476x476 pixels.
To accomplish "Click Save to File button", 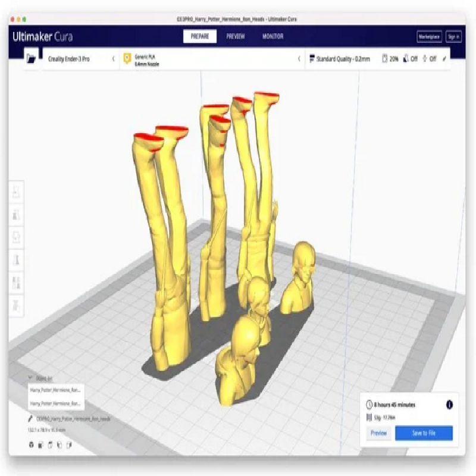I will (x=424, y=433).
